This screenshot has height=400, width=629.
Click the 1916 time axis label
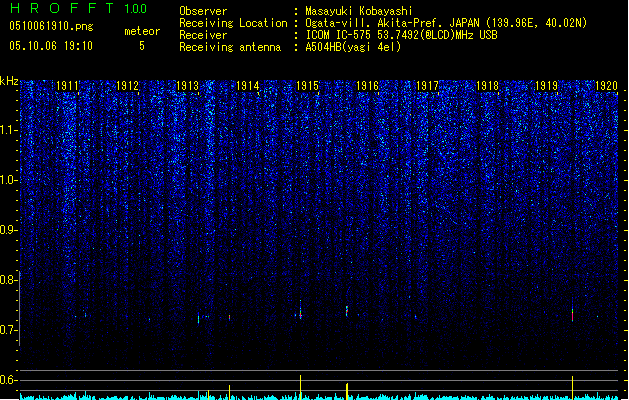coord(367,86)
